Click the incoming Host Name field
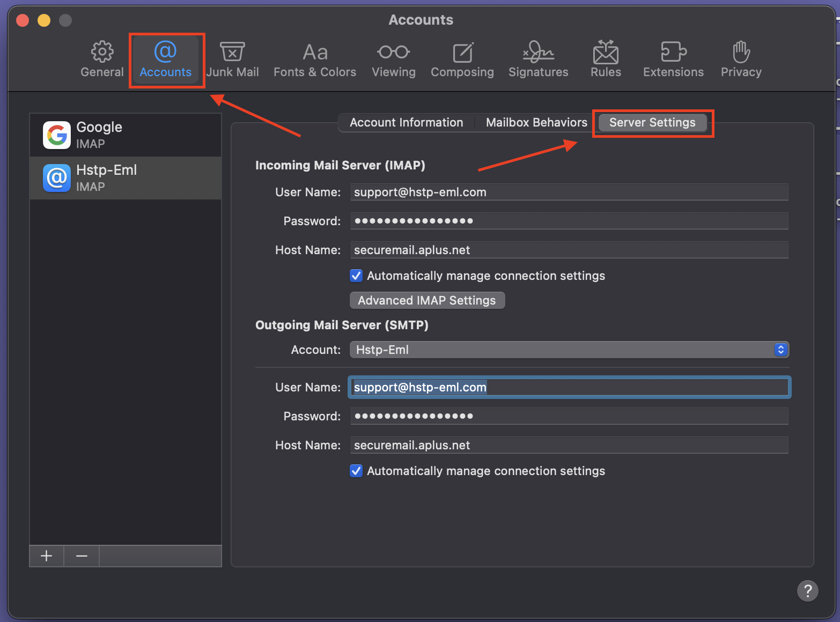Screen dimensions: 840x622 pos(569,250)
